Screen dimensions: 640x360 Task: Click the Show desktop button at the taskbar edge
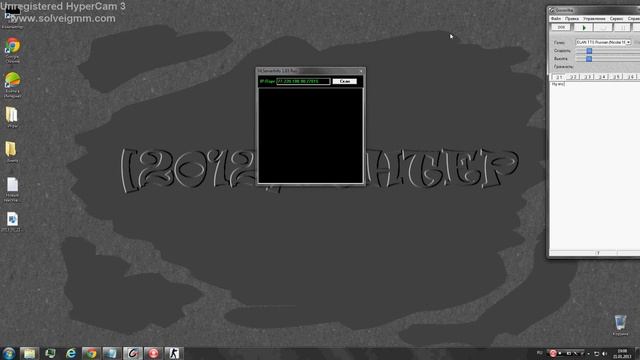[638, 353]
